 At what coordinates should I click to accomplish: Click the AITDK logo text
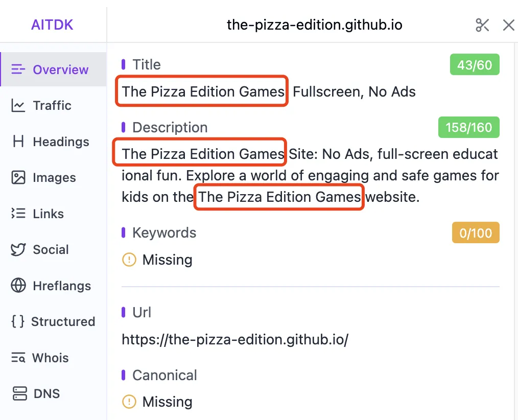pyautogui.click(x=52, y=25)
